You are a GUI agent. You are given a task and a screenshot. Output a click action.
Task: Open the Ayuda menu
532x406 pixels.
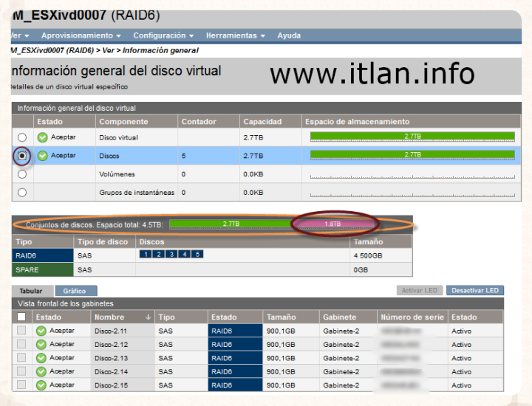coord(289,35)
